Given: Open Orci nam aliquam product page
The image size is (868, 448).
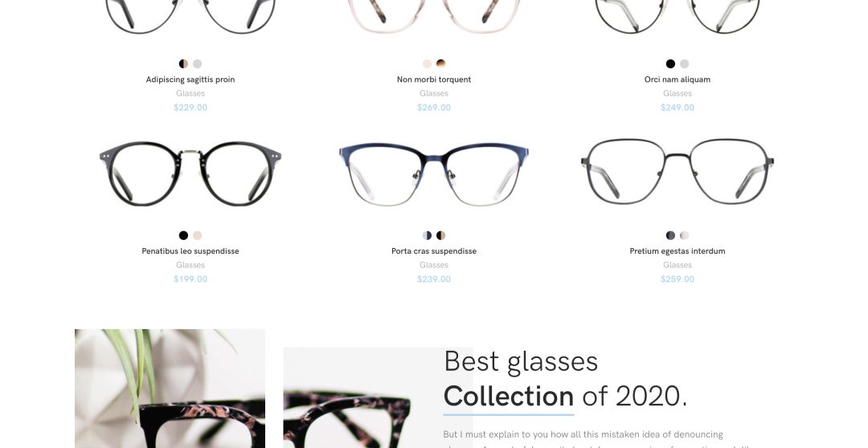Looking at the screenshot, I should 678,79.
